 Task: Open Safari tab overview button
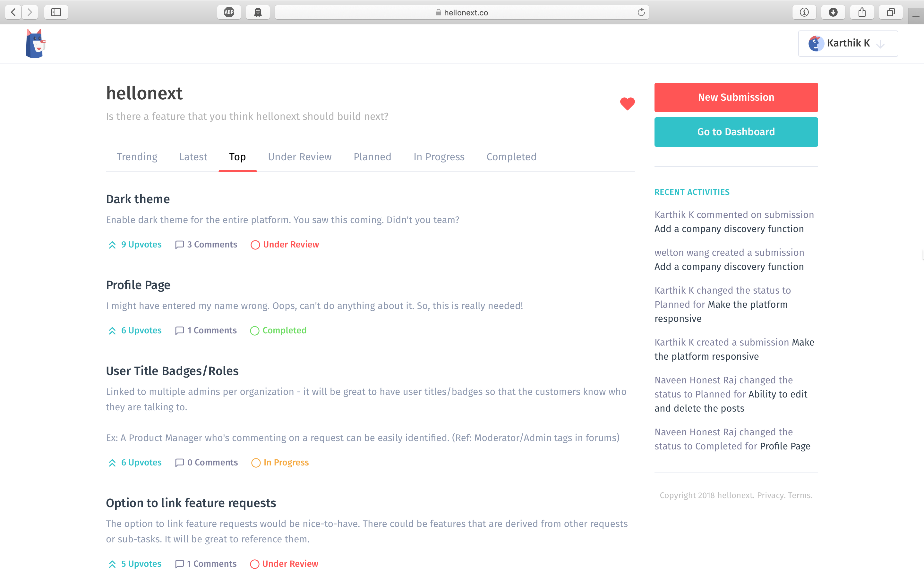[890, 12]
